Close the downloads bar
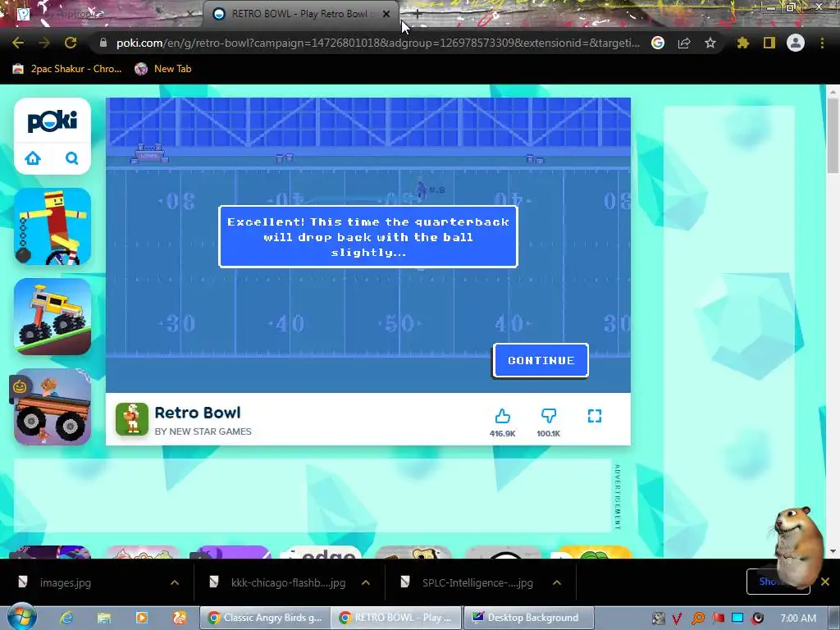Viewport: 840px width, 630px height. coord(825,582)
